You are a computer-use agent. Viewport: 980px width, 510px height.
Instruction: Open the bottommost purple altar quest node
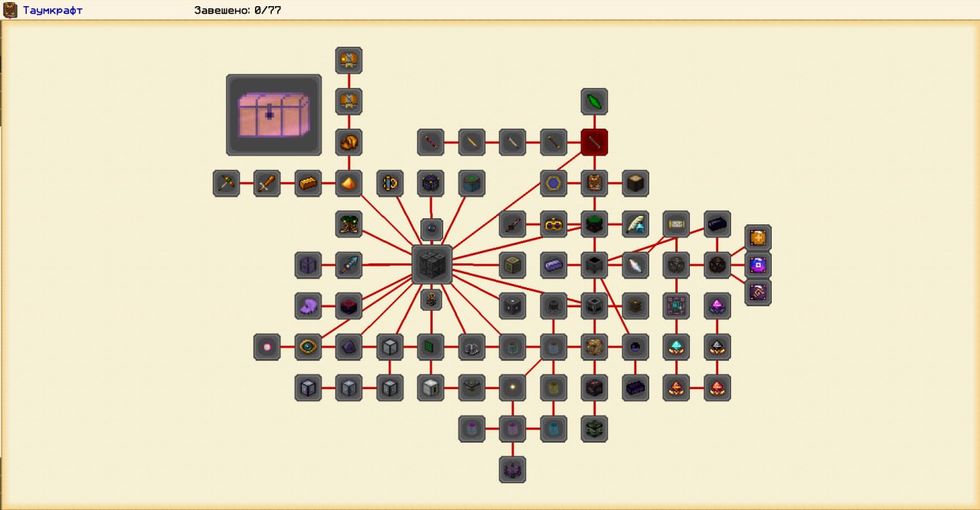[x=512, y=469]
